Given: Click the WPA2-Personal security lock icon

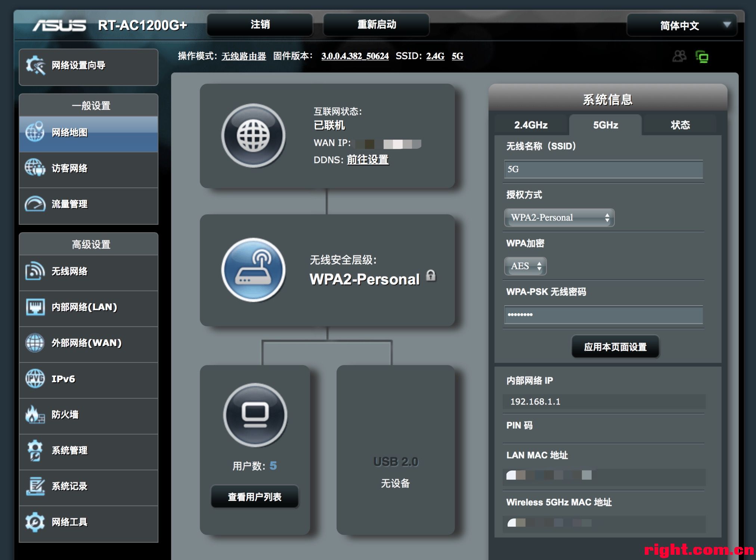Looking at the screenshot, I should (431, 276).
